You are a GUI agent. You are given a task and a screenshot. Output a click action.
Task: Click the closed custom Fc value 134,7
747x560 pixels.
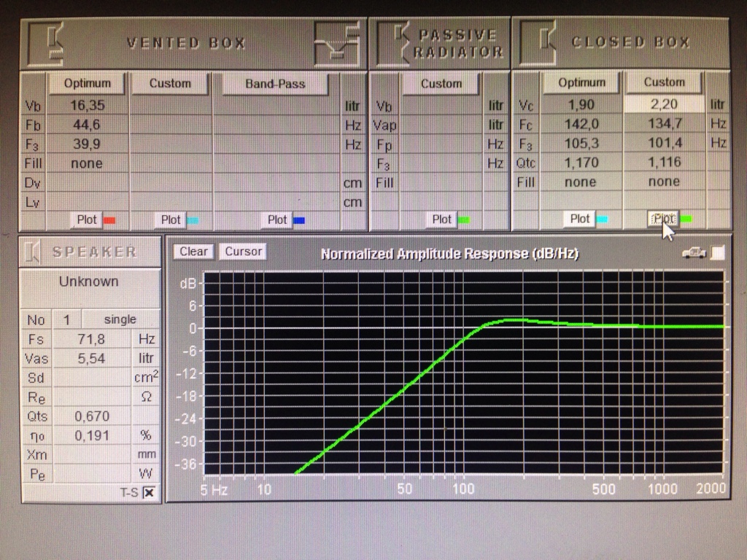664,124
